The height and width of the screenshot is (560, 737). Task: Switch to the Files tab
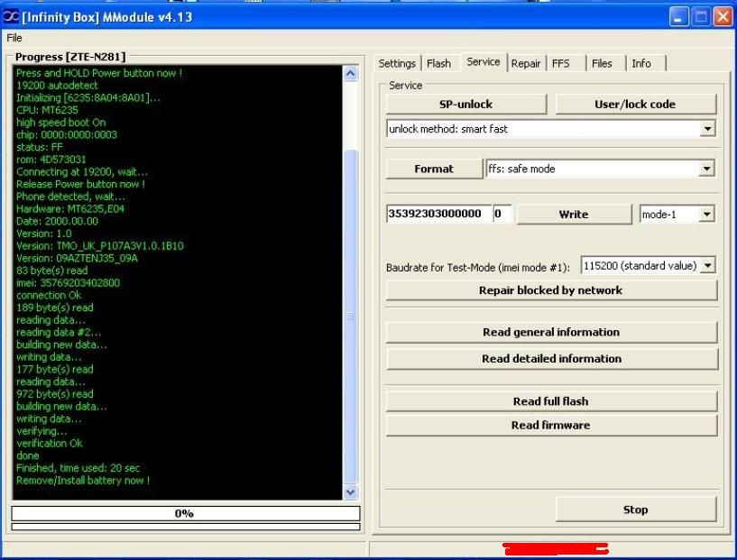(x=602, y=63)
